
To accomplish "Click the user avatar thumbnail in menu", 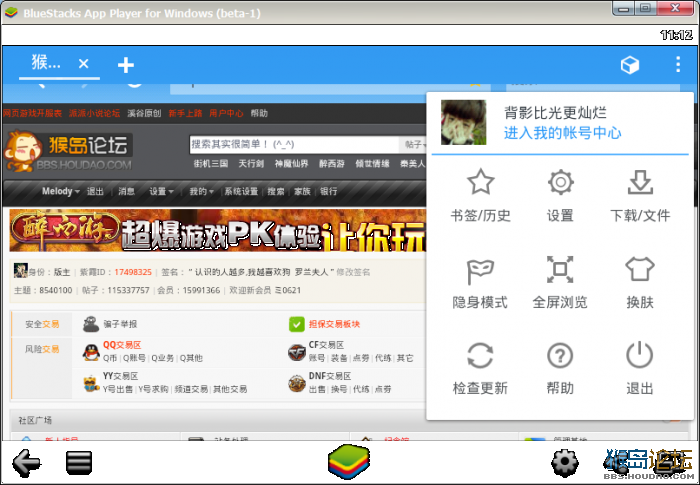I will 463,122.
